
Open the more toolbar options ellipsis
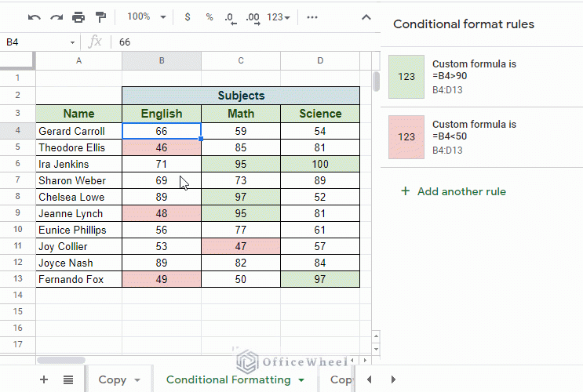click(312, 17)
